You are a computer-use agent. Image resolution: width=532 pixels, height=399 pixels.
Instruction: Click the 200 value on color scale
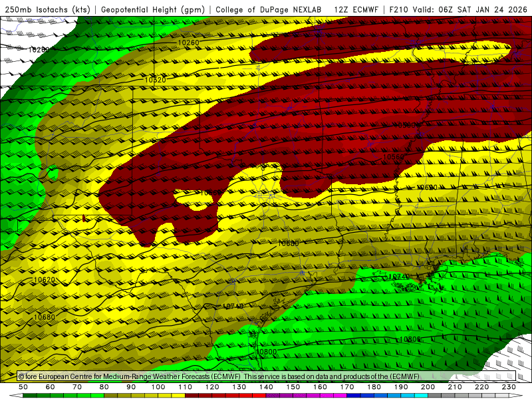coord(428,387)
